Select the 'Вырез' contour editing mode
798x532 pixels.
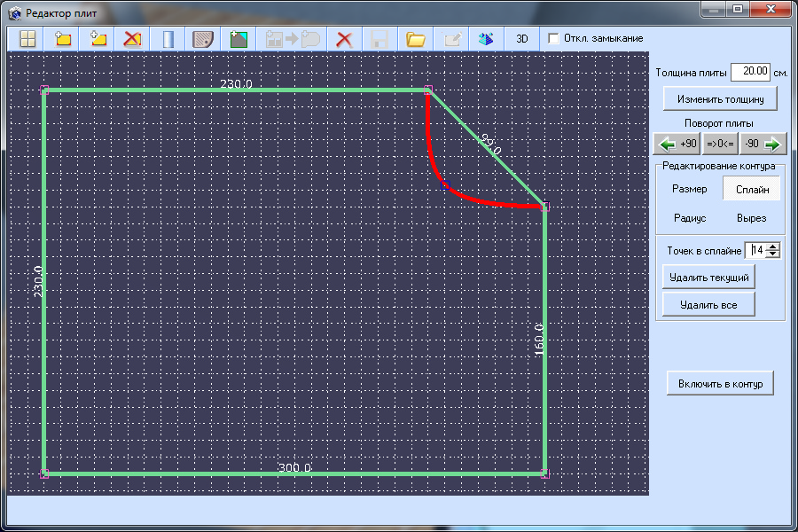tap(751, 218)
